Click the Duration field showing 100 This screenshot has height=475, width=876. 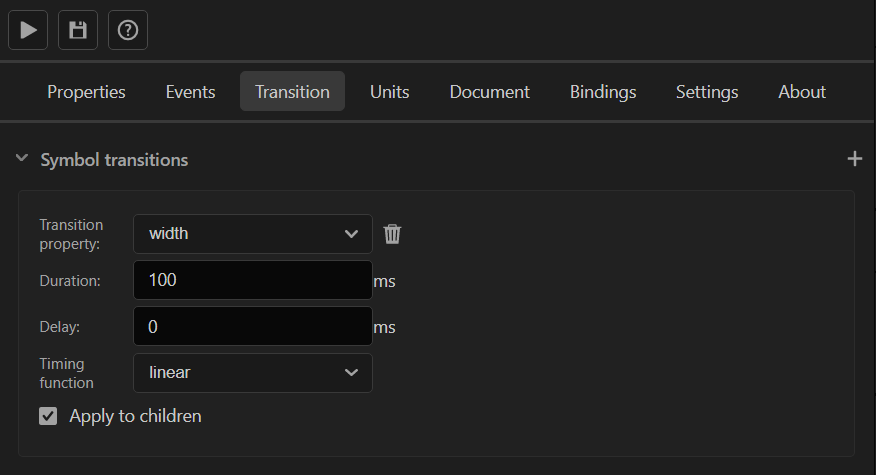(253, 280)
